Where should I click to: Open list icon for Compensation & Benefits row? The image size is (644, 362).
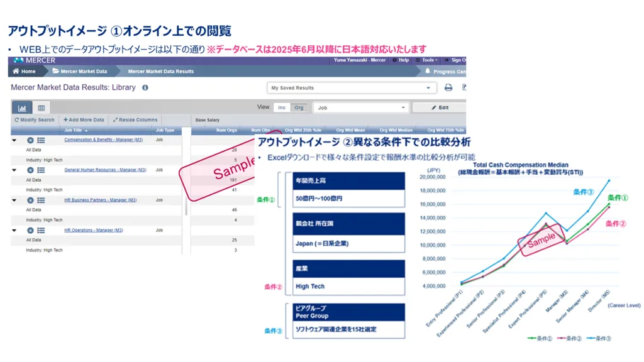point(41,140)
